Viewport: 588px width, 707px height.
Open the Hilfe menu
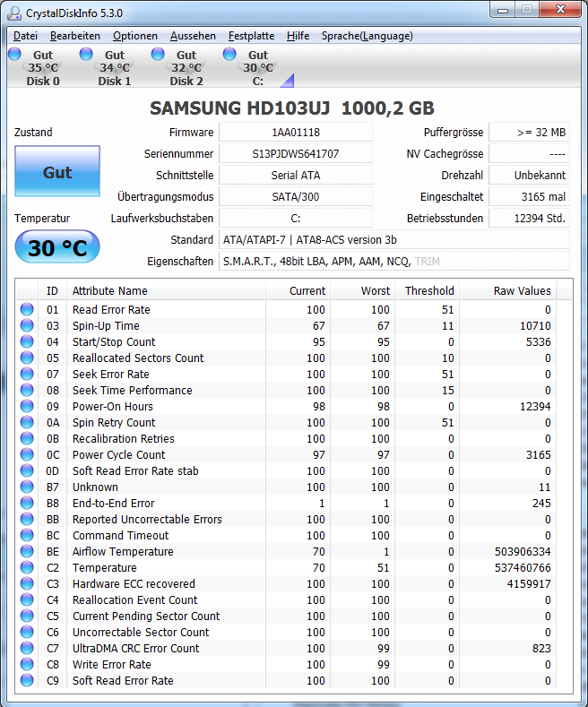(x=298, y=36)
